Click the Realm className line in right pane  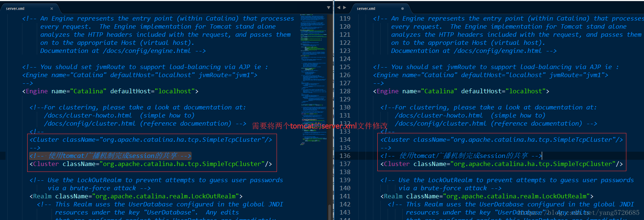pos(487,196)
